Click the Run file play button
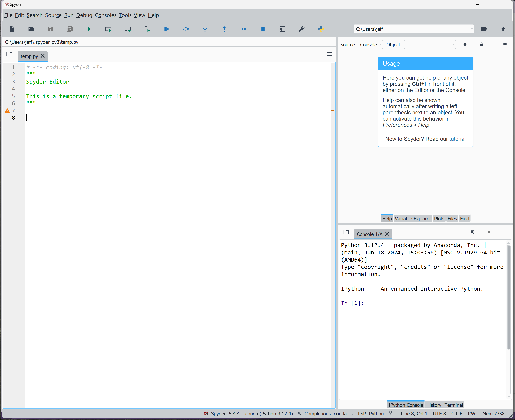Image resolution: width=515 pixels, height=420 pixels. click(x=89, y=29)
